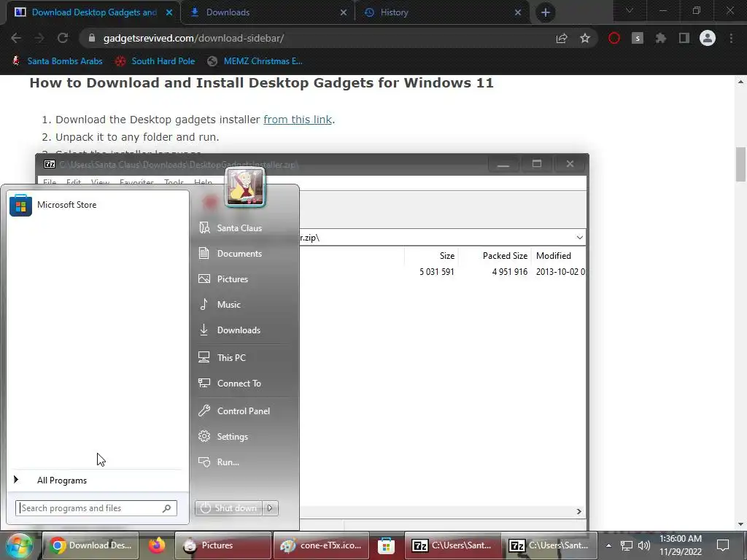Select file size value 5 031 591

pyautogui.click(x=437, y=272)
